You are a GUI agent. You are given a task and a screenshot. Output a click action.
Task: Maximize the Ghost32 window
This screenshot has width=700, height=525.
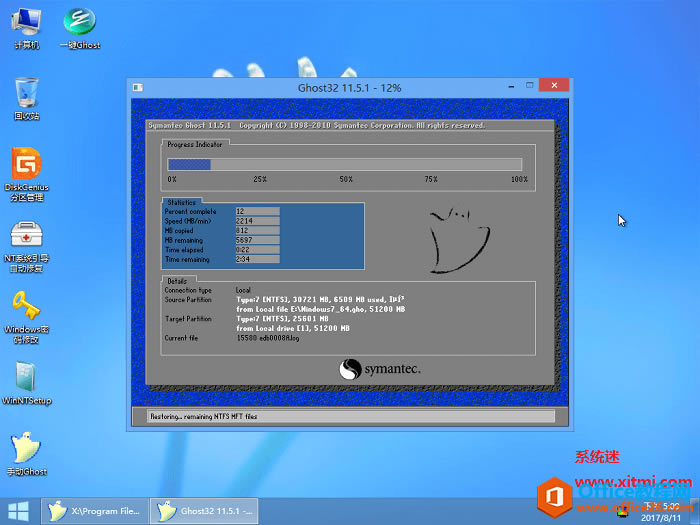tap(529, 85)
